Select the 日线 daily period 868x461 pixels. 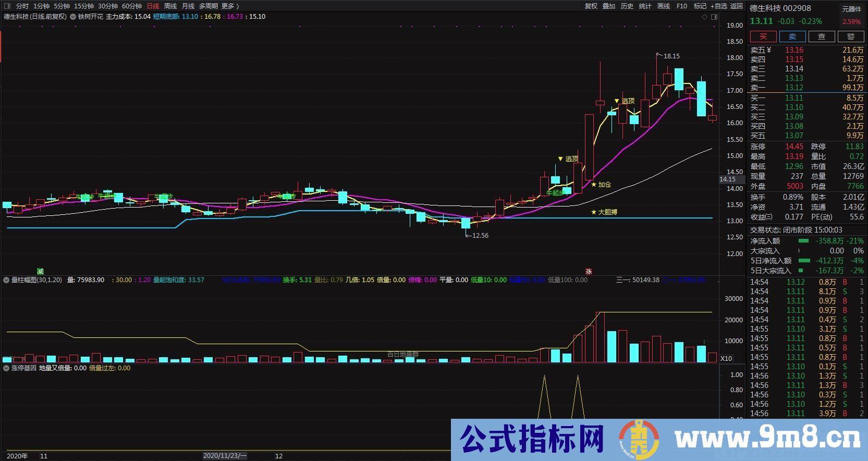click(153, 6)
